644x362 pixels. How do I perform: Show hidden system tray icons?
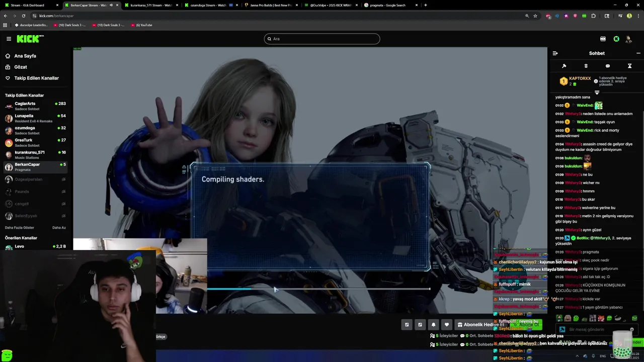tap(577, 356)
